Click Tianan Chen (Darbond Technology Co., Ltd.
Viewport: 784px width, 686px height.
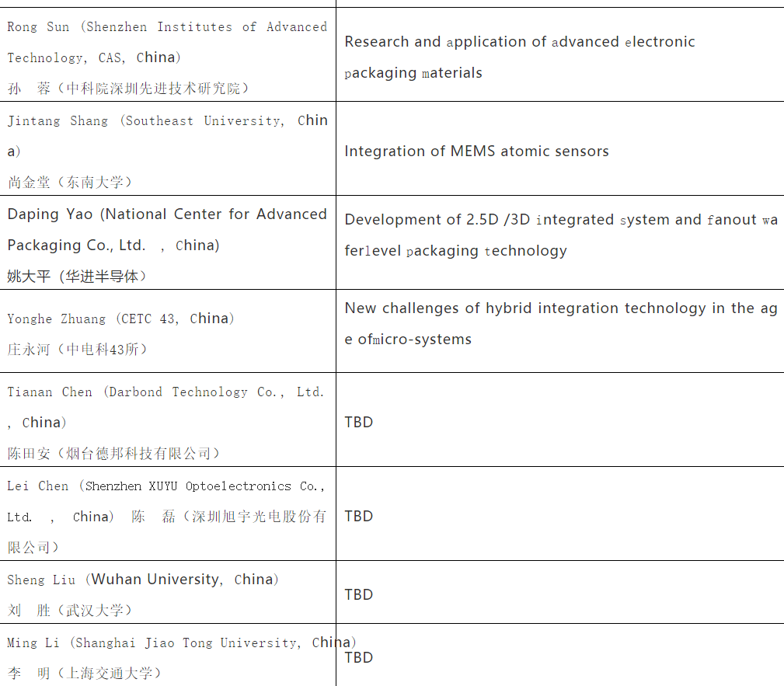click(x=166, y=392)
